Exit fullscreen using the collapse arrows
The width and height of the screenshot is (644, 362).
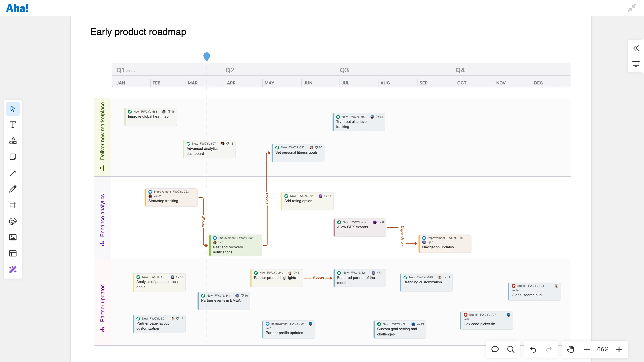click(632, 8)
